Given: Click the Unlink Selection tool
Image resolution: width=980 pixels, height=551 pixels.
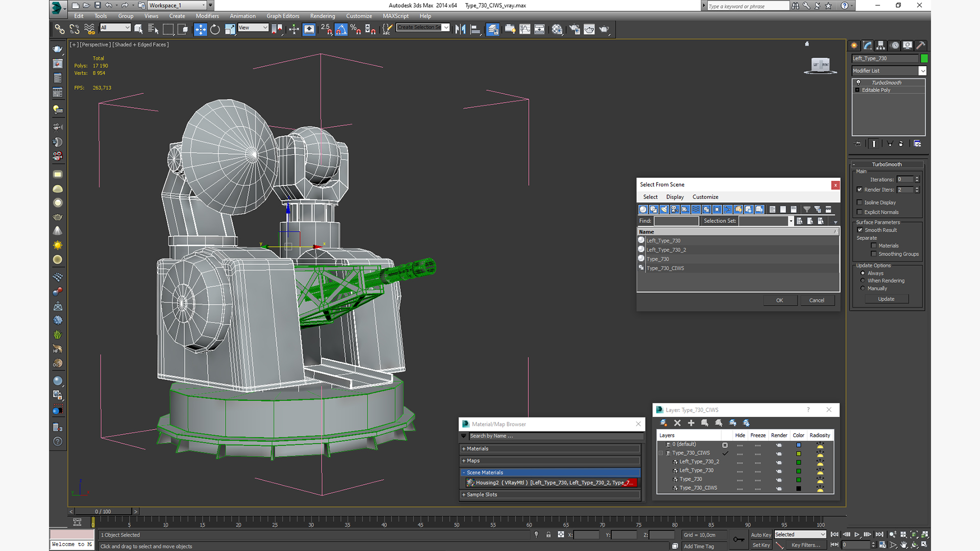Looking at the screenshot, I should (75, 29).
